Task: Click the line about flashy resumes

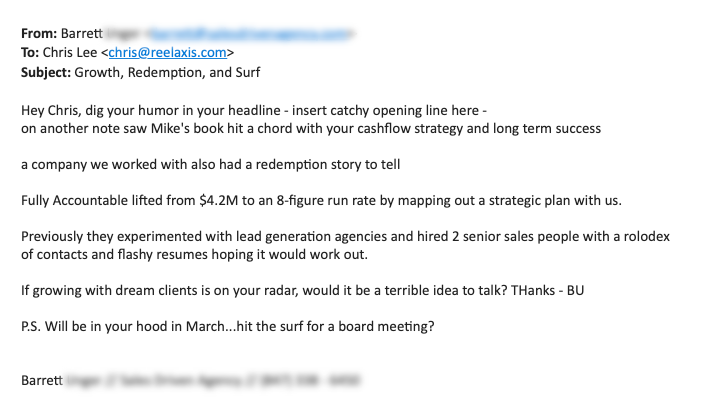Action: 194,254
